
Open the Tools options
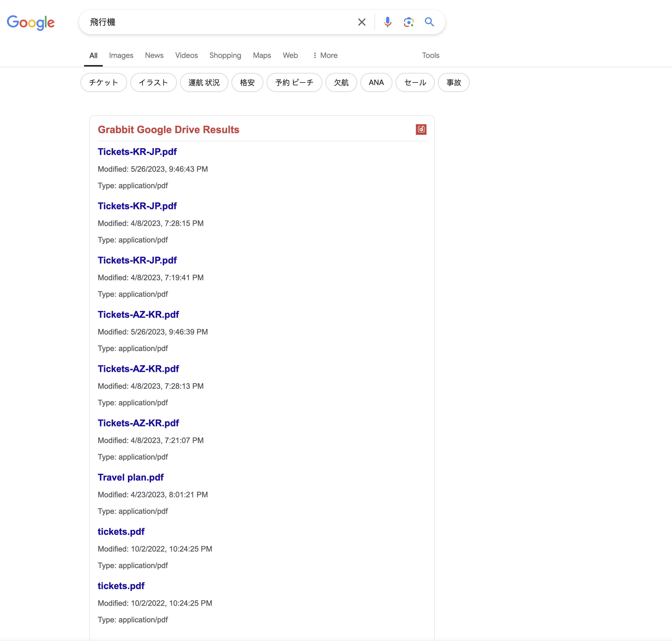pos(430,55)
